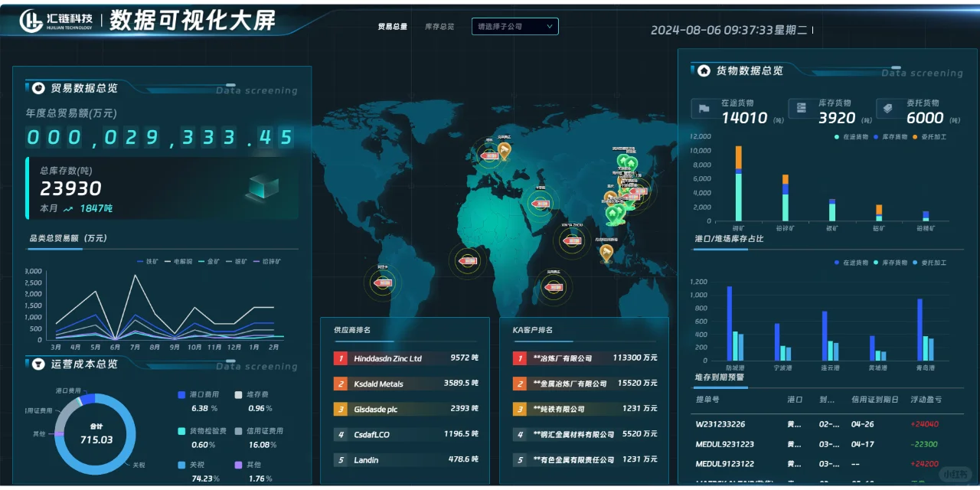This screenshot has height=490, width=980.
Task: Click the inventory icon beside 库存货物
Action: [800, 107]
